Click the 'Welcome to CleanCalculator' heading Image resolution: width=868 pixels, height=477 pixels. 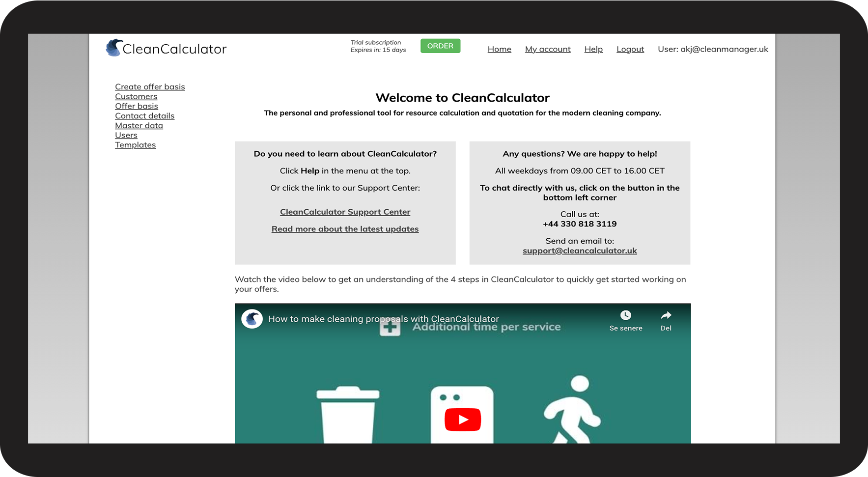pos(463,98)
